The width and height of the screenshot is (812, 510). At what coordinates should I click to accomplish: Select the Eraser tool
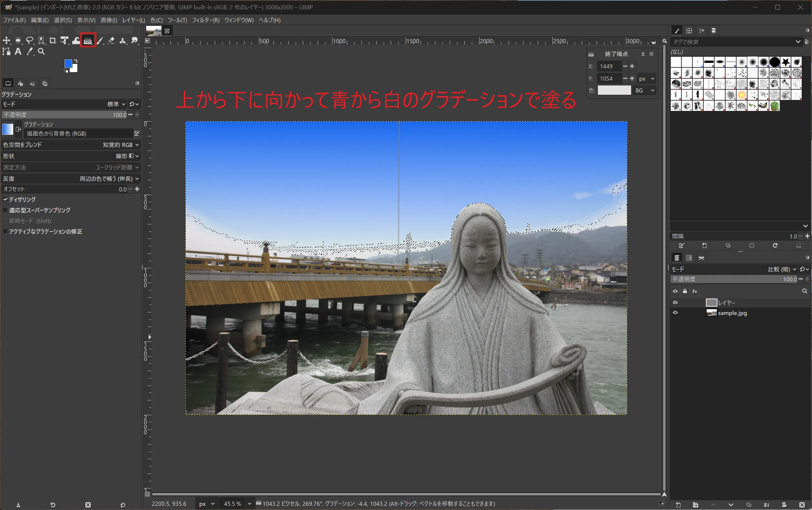tap(111, 40)
